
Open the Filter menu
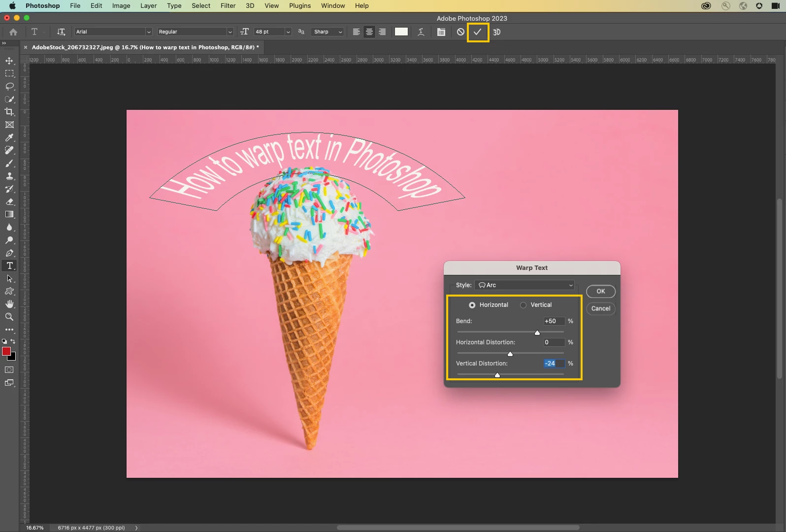pos(228,6)
